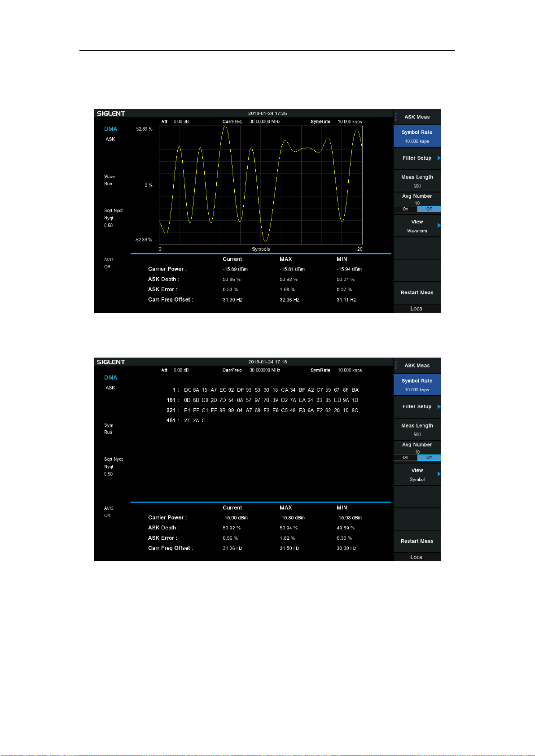Click symbol data row starting '321 :'
Screen dimensions: 535x756
click(x=263, y=410)
